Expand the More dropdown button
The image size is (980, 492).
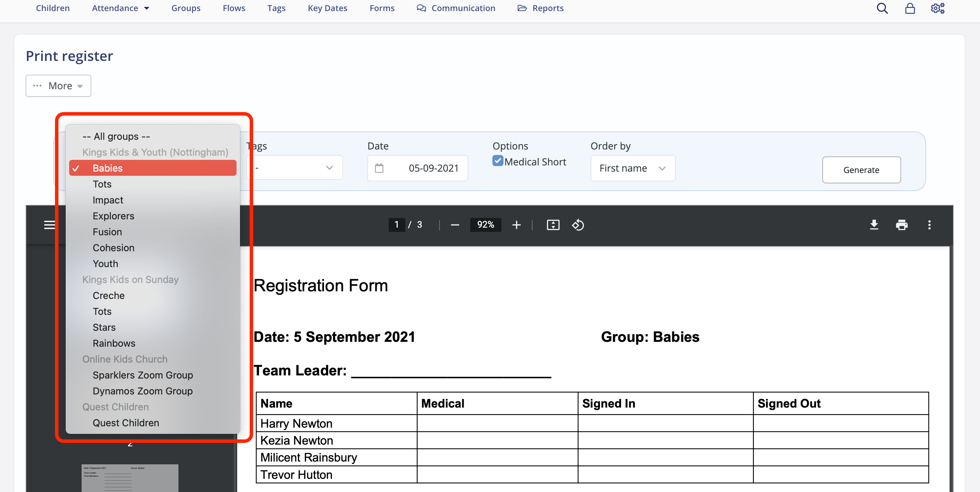pyautogui.click(x=58, y=85)
